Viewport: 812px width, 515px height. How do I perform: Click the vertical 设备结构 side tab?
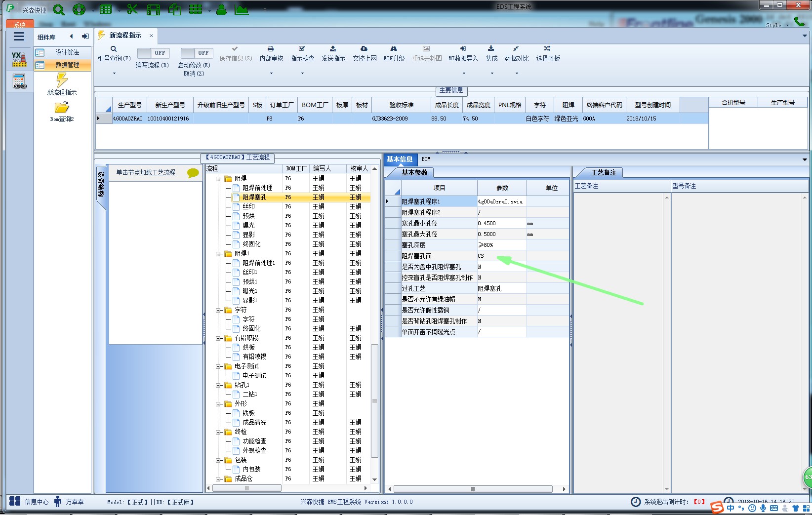pos(101,185)
